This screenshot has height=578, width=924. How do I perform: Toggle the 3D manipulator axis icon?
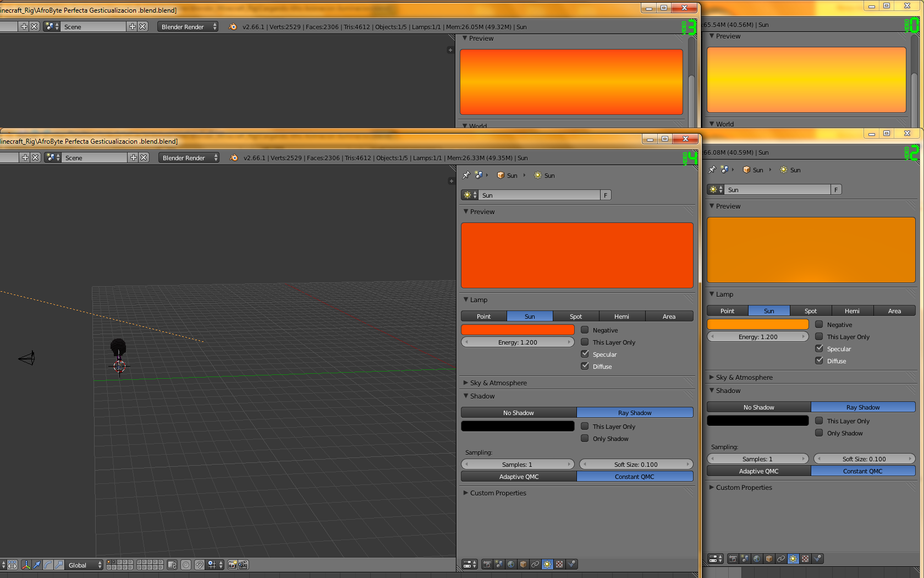[26, 565]
